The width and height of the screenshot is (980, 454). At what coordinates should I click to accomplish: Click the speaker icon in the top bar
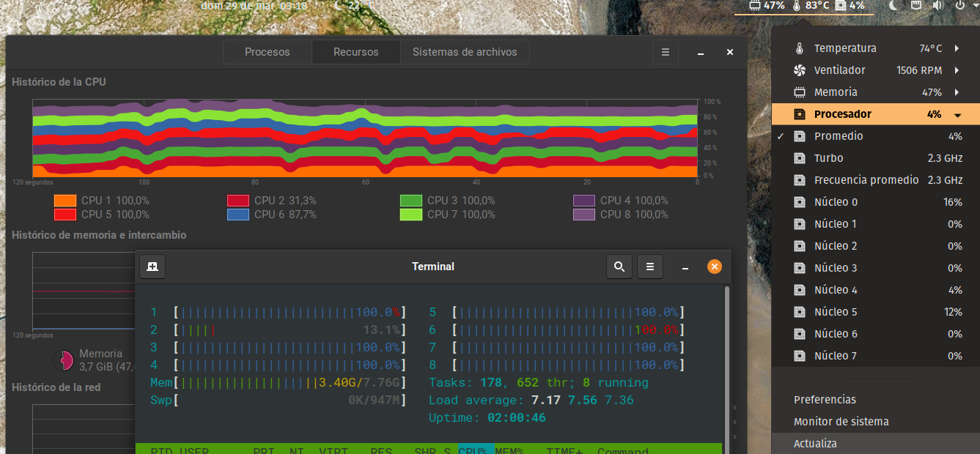point(937,7)
